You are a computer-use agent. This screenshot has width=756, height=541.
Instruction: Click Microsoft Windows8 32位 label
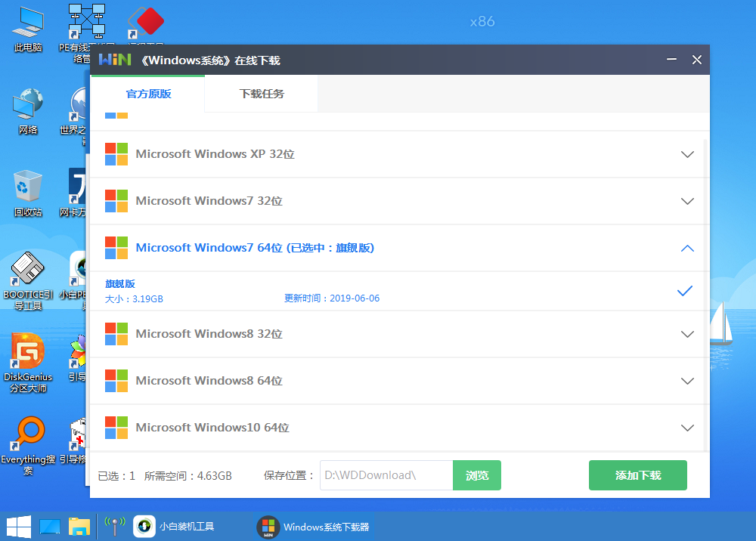point(209,334)
